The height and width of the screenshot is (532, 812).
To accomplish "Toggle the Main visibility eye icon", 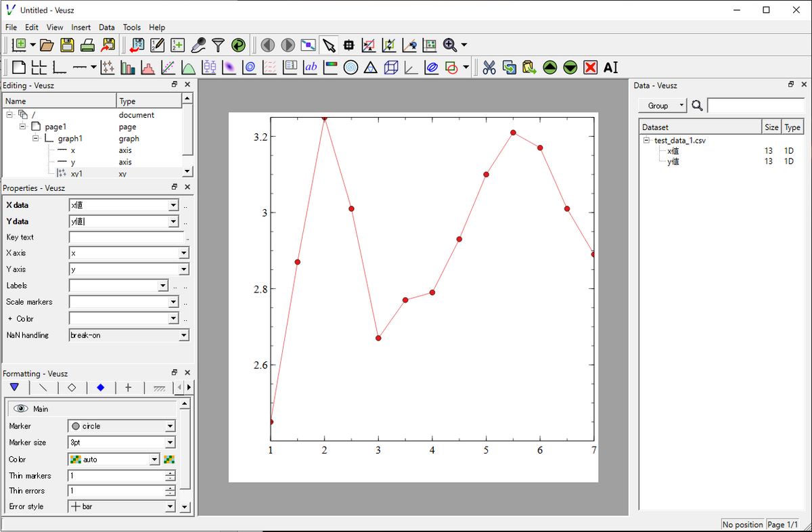I will click(x=21, y=409).
